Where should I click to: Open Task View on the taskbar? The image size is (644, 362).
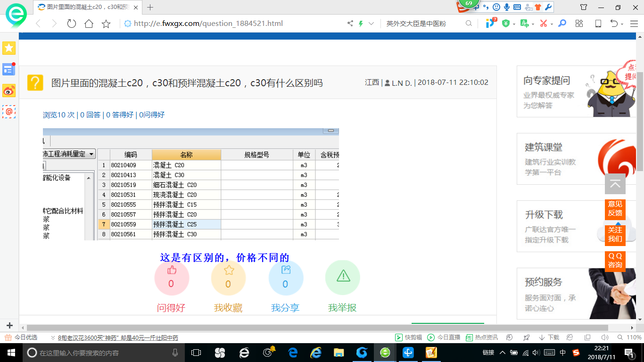coord(196,353)
